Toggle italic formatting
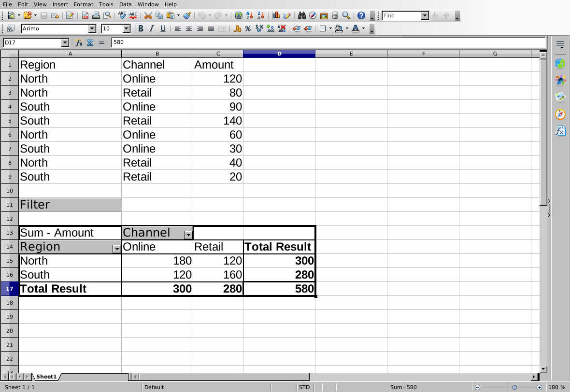570x392 pixels. [152, 28]
